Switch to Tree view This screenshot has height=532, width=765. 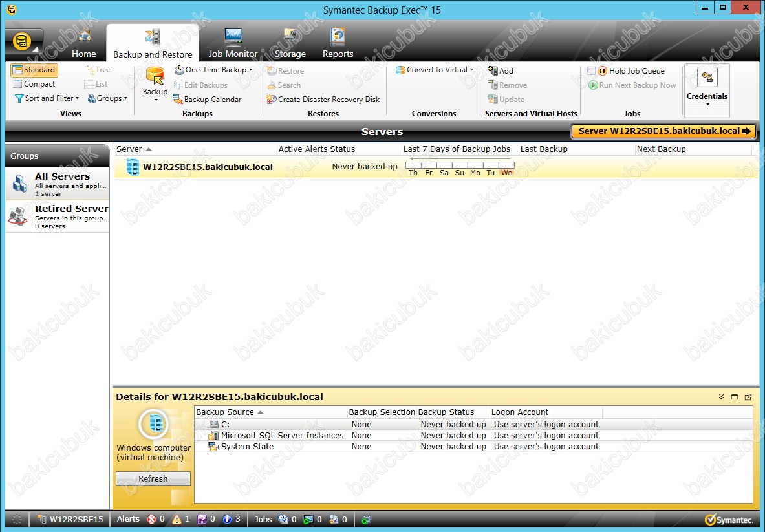pos(98,70)
